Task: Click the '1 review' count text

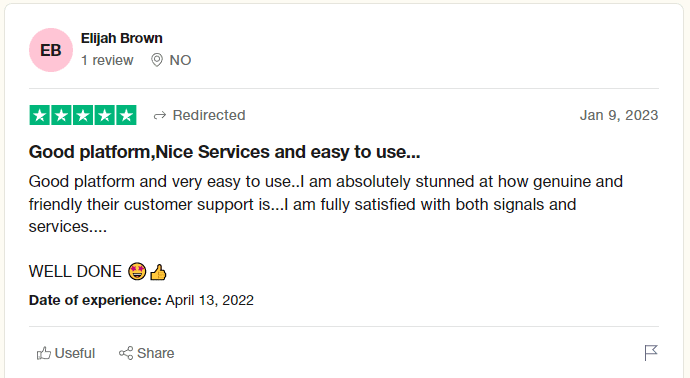Action: coord(107,60)
